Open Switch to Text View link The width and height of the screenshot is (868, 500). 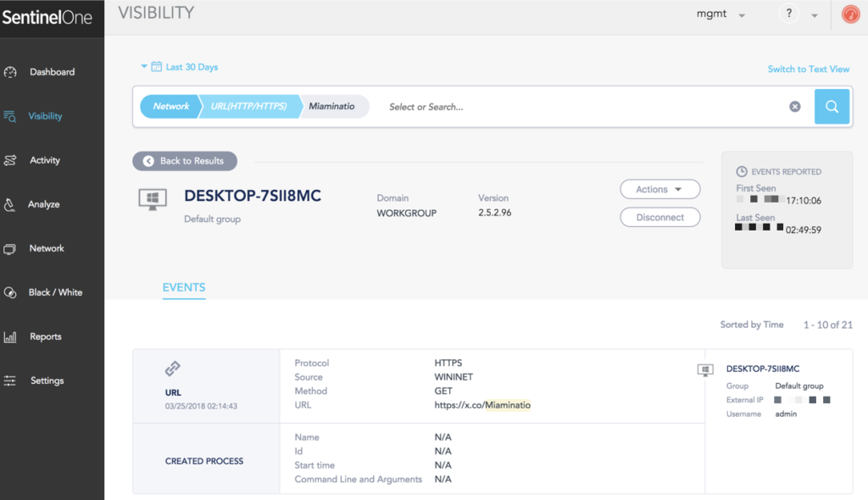click(809, 68)
